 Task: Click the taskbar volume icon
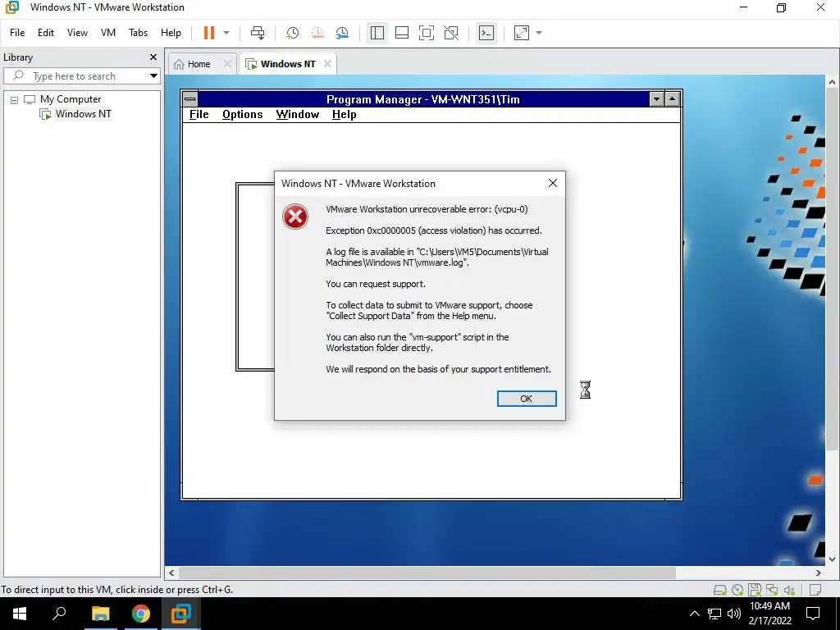[x=734, y=614]
